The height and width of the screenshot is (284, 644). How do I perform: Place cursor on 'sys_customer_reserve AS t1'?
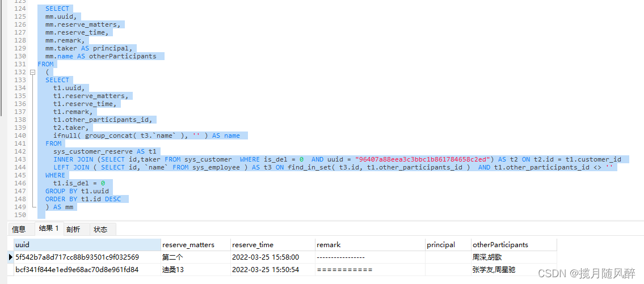click(105, 151)
